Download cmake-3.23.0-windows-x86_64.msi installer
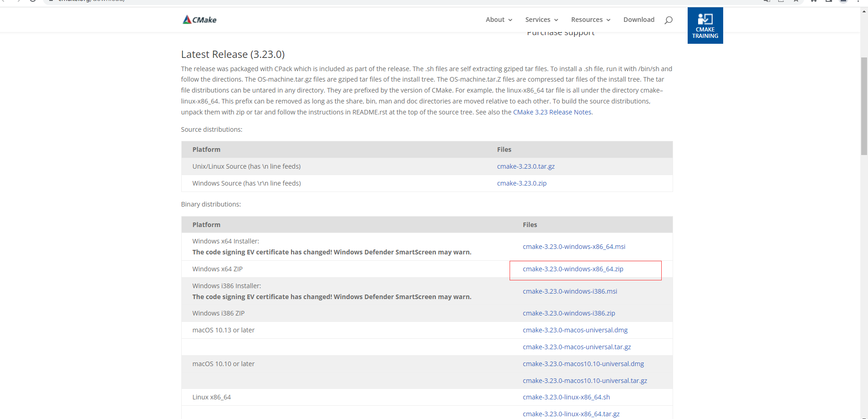868x419 pixels. [x=574, y=247]
